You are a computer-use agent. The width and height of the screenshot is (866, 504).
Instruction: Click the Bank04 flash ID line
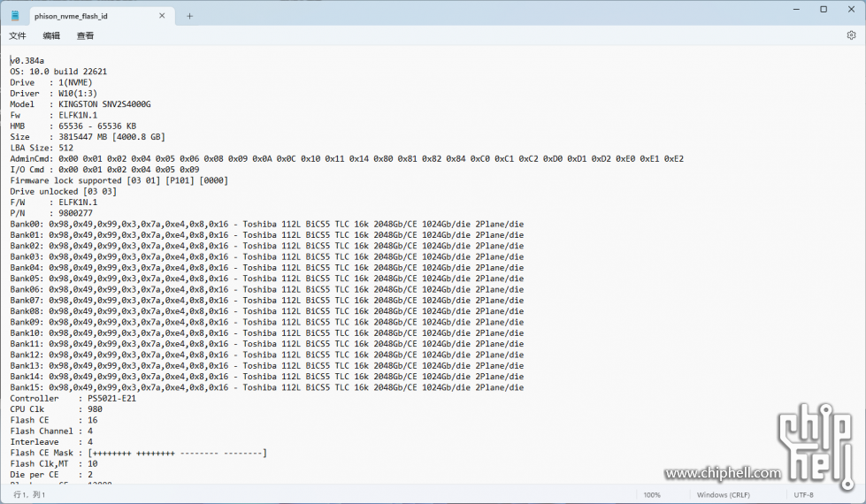click(x=267, y=268)
